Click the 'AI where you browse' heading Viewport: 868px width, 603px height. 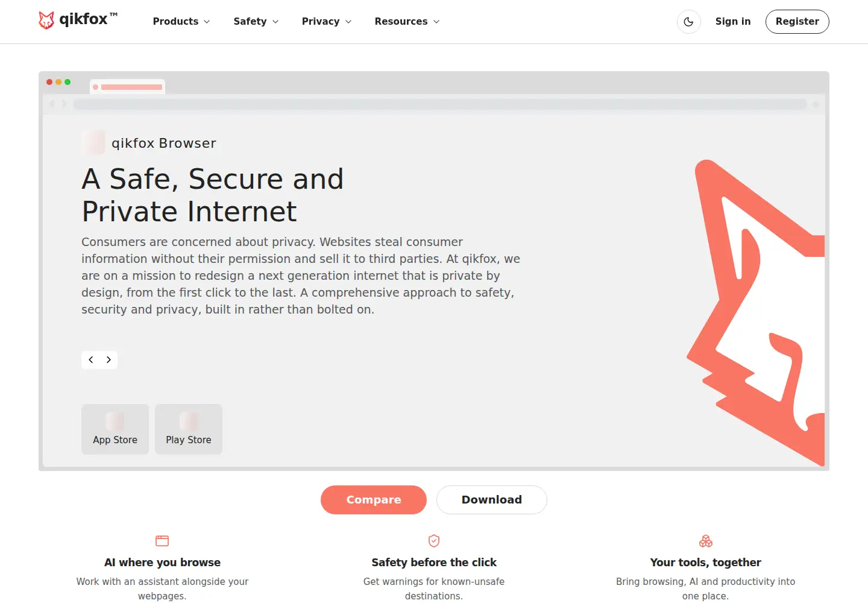(162, 563)
